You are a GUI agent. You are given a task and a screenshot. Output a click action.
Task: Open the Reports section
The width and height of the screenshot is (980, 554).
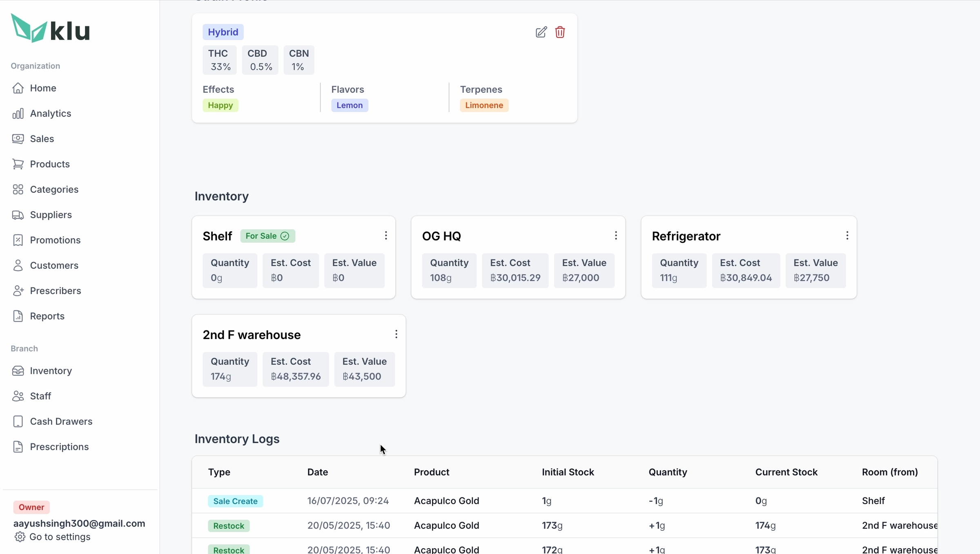pyautogui.click(x=47, y=316)
